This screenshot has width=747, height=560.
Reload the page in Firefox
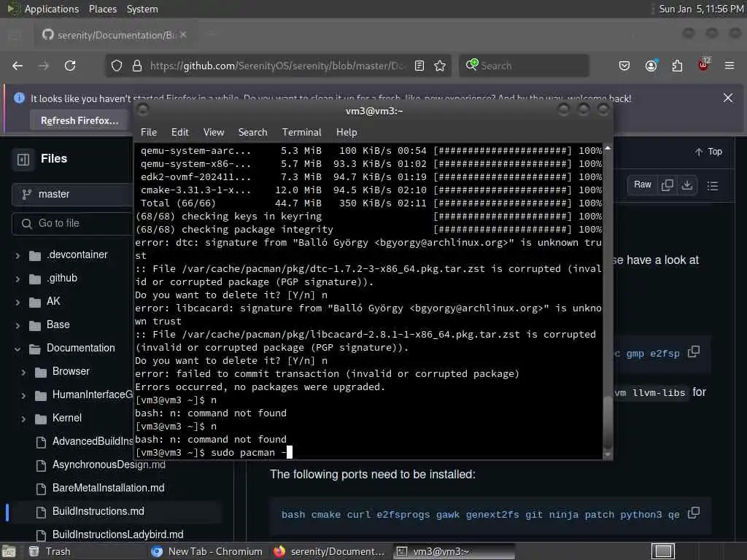tap(70, 66)
